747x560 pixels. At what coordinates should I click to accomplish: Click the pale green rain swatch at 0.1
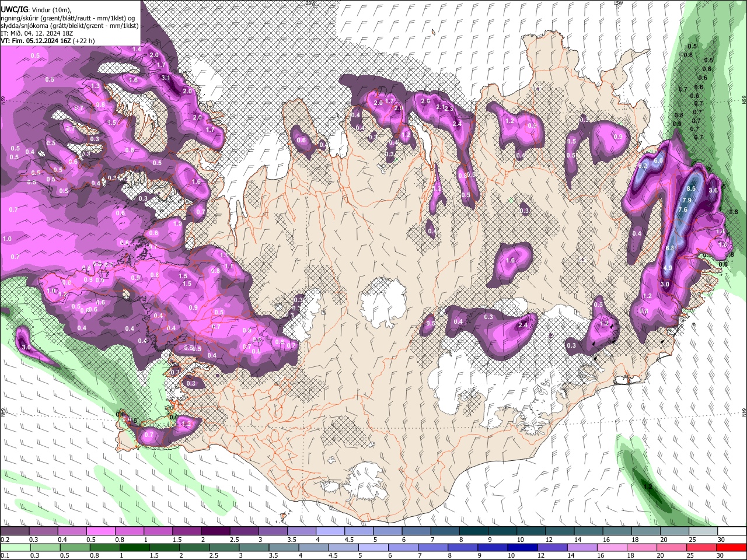[x=15, y=547]
